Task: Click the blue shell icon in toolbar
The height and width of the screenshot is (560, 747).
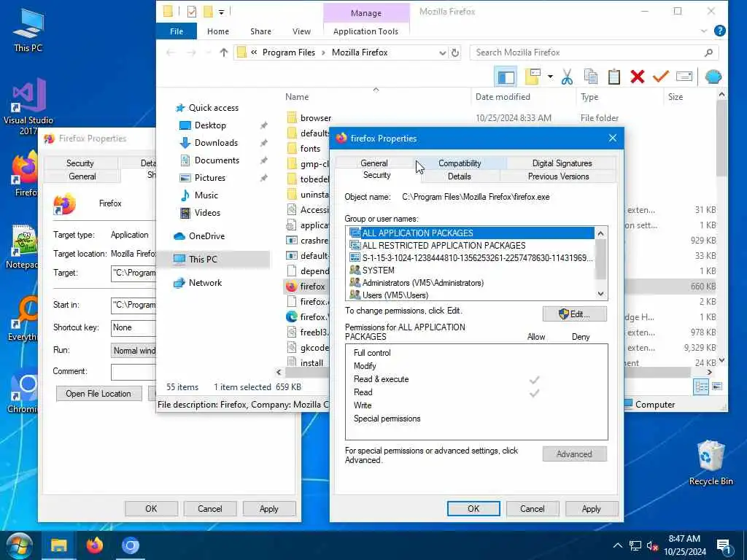Action: pyautogui.click(x=713, y=77)
